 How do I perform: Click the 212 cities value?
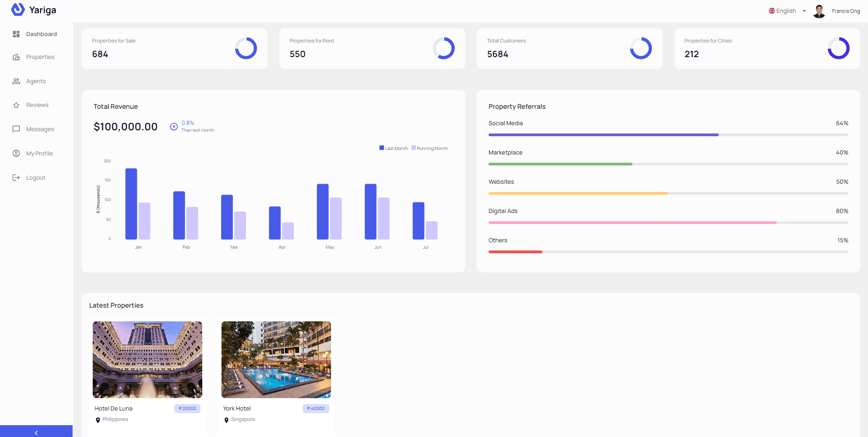(x=692, y=54)
